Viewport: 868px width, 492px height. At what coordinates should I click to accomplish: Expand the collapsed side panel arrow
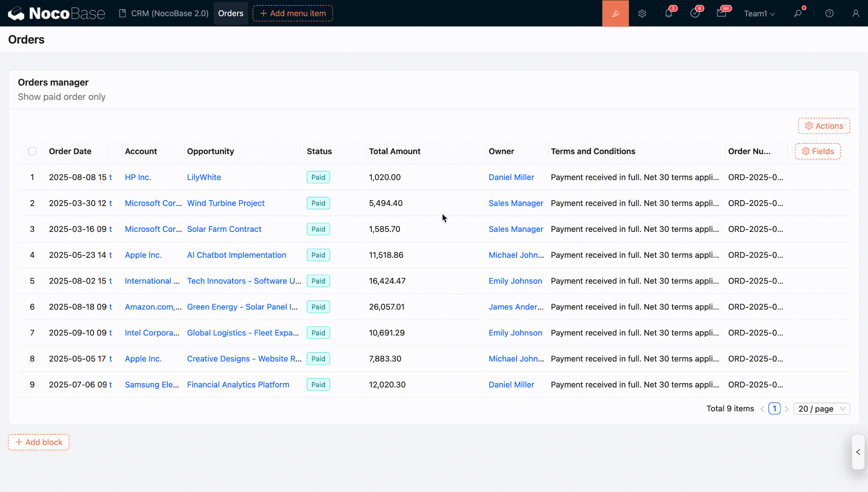pyautogui.click(x=858, y=452)
